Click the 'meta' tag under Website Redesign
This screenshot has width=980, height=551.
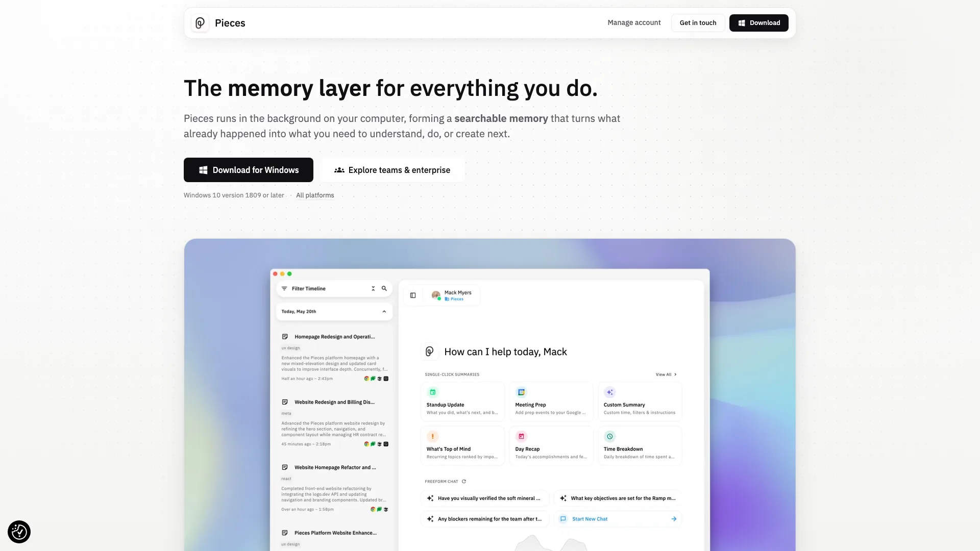(286, 413)
